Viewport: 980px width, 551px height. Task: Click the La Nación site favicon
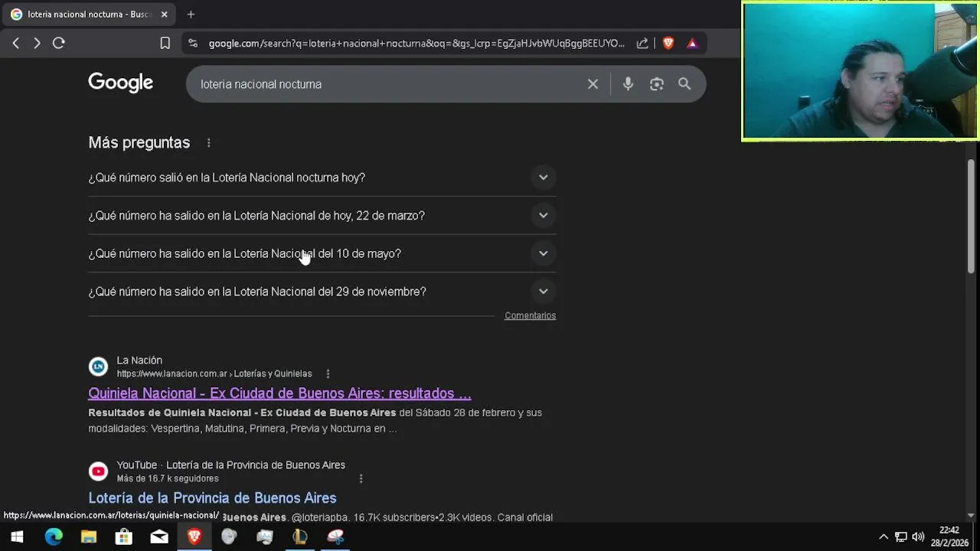(x=98, y=367)
